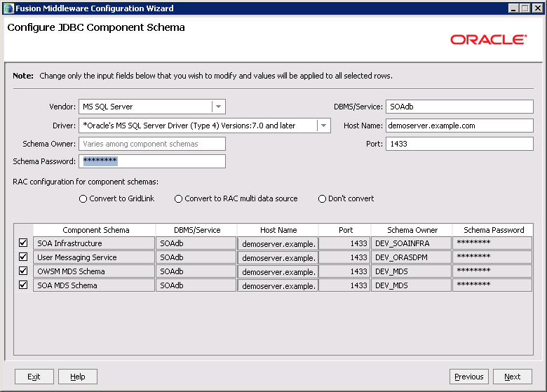Click the DBMS/Service input field
547x392 pixels.
point(459,107)
